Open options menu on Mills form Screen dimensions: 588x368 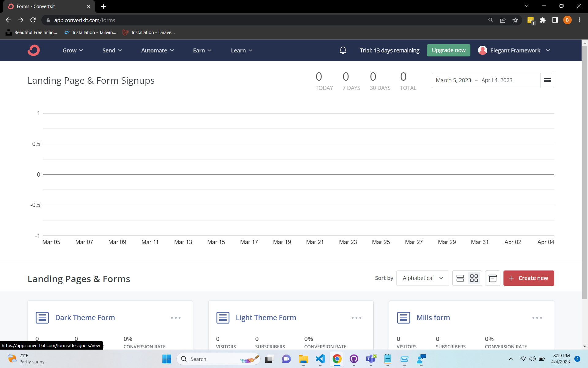coord(537,318)
